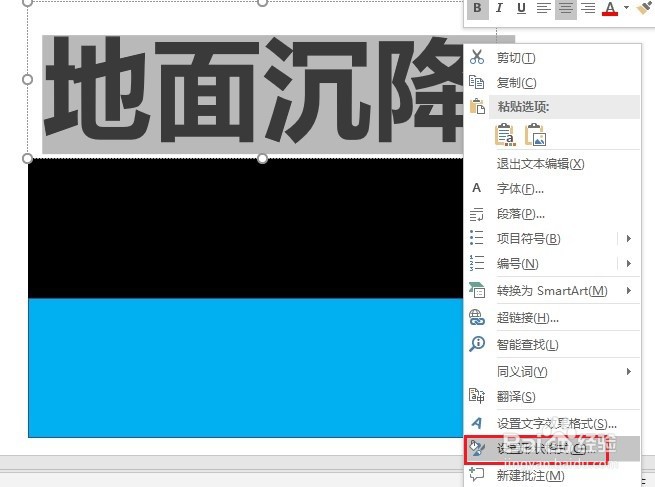
Task: Click the SmartArt convert icon
Action: coord(477,290)
